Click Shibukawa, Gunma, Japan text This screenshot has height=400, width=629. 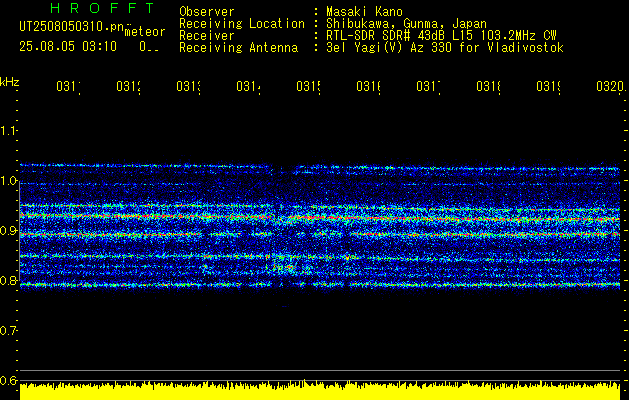[406, 24]
